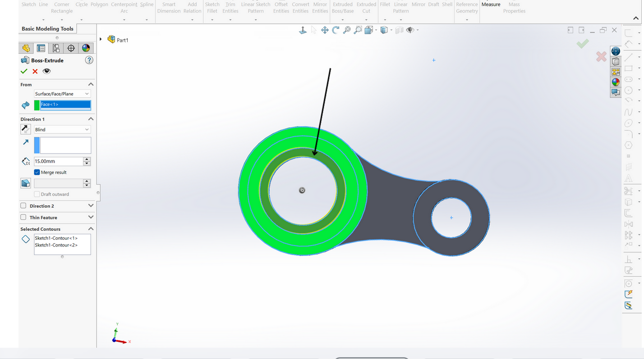
Task: Click the Part1 label in the viewport tree
Action: tap(123, 40)
